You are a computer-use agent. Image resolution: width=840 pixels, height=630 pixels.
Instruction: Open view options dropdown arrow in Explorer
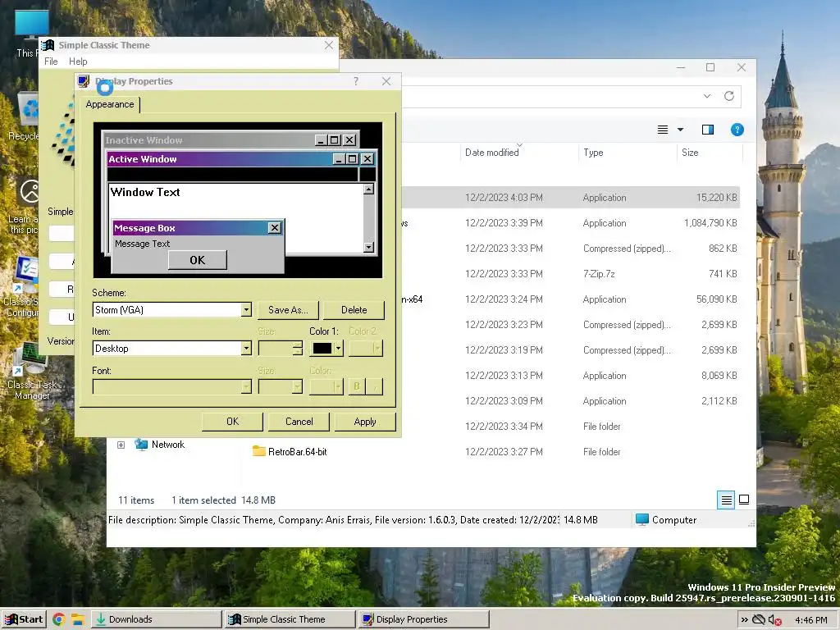click(x=680, y=130)
